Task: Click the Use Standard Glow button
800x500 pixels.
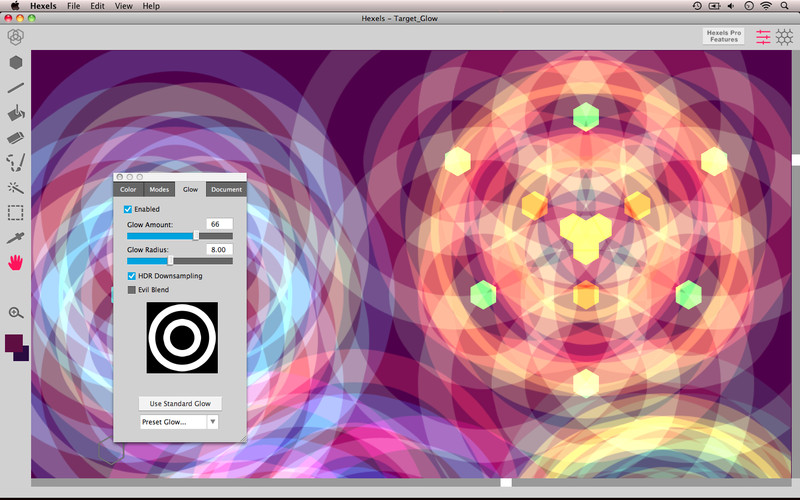Action: coord(180,404)
